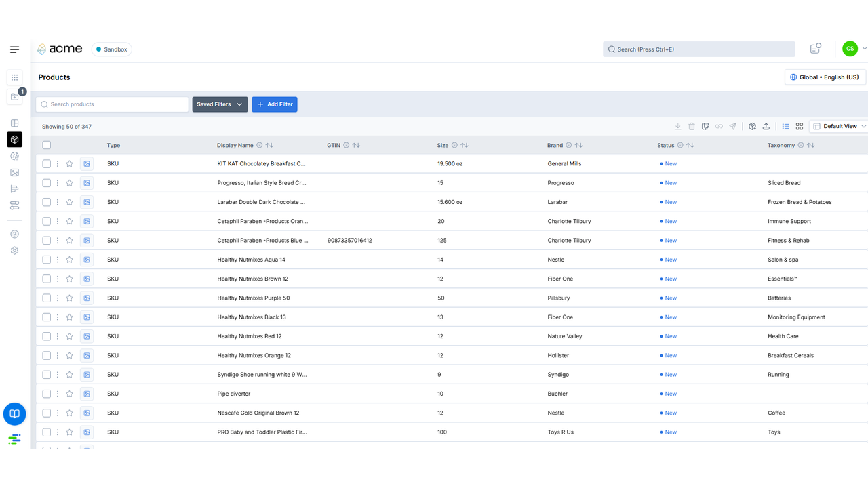Tick the select-all header checkbox

point(46,145)
